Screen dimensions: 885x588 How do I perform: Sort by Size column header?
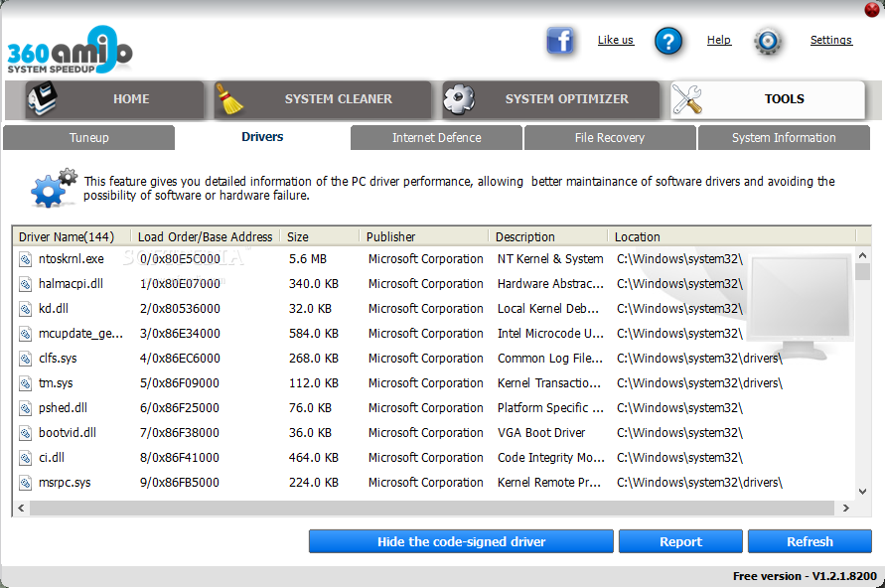[320, 237]
